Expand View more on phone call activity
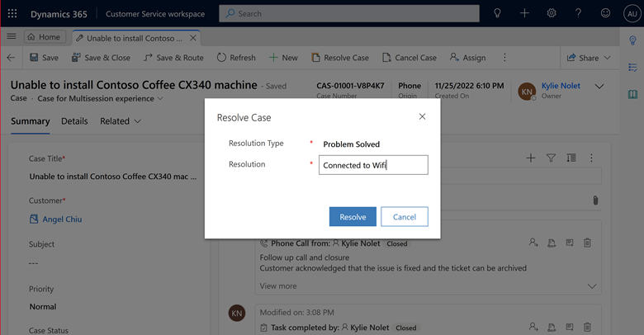 278,286
